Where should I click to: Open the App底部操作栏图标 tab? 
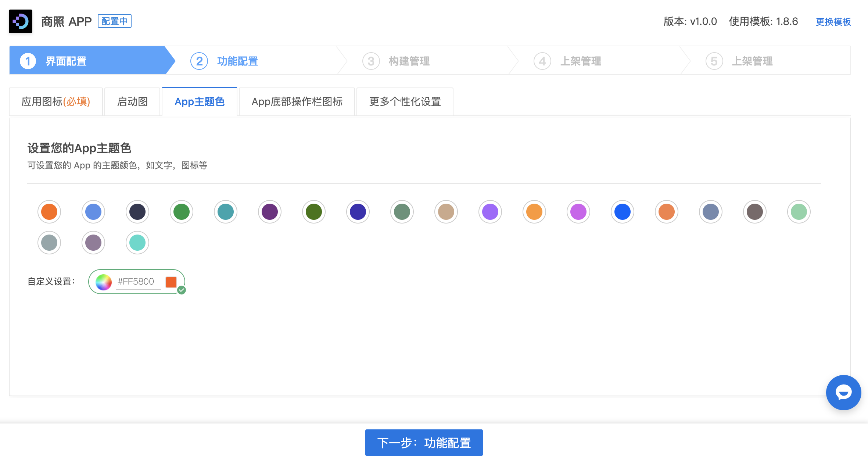click(297, 102)
